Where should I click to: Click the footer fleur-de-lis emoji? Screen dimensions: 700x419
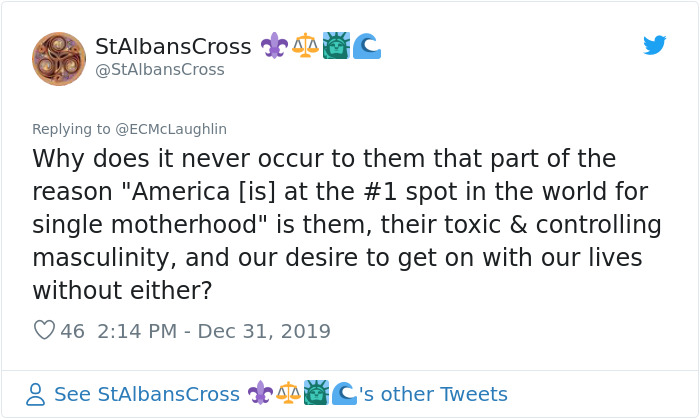[260, 393]
